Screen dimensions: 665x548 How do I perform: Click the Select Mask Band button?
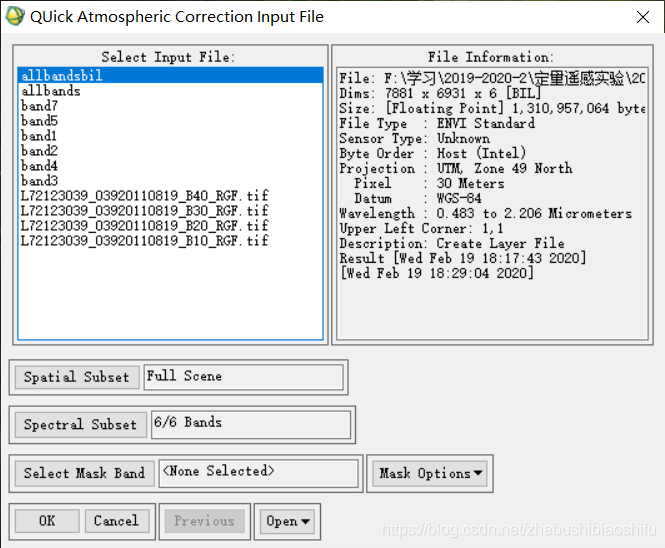coord(84,473)
